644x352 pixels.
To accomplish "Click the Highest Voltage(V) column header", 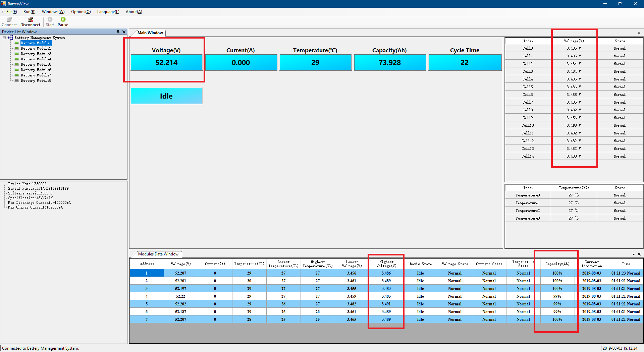I will click(x=386, y=264).
